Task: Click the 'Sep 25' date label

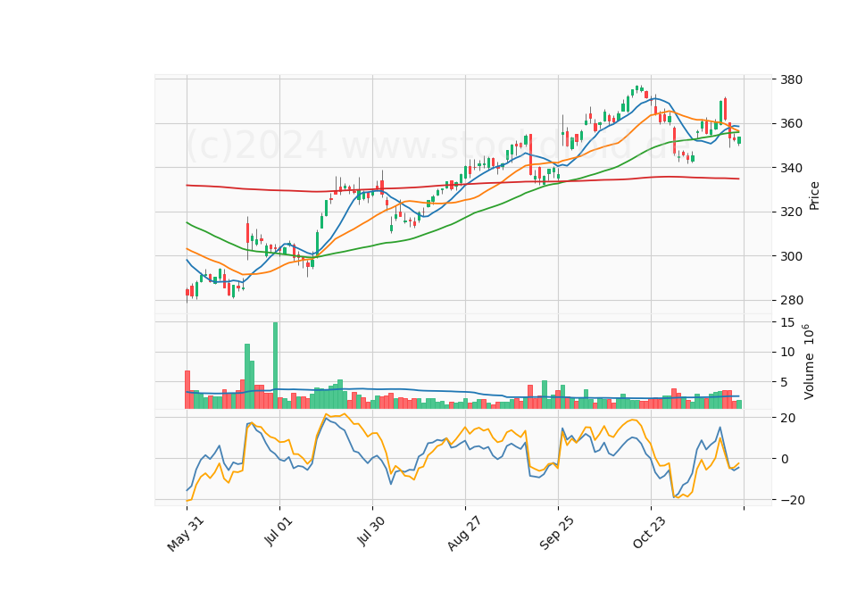Action: coord(557,534)
